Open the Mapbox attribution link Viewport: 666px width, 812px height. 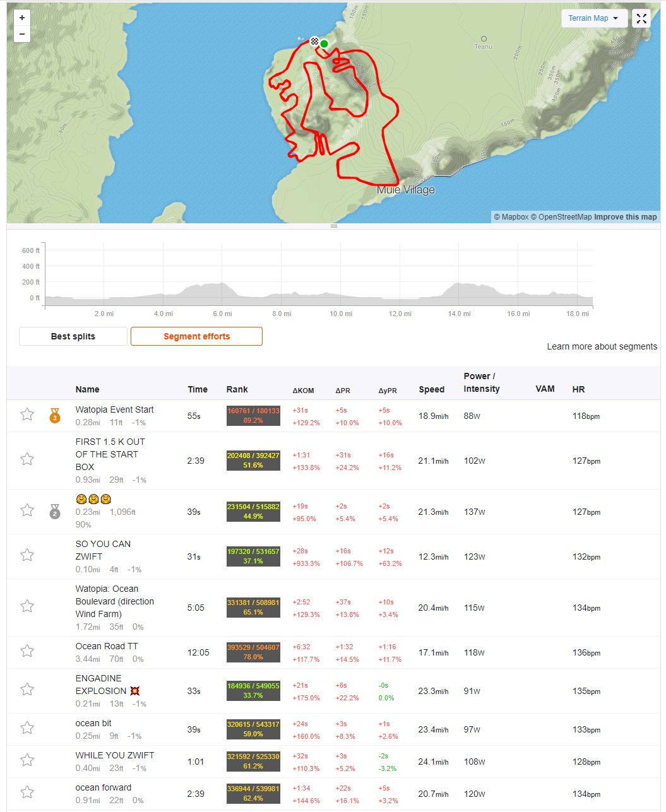tap(511, 217)
